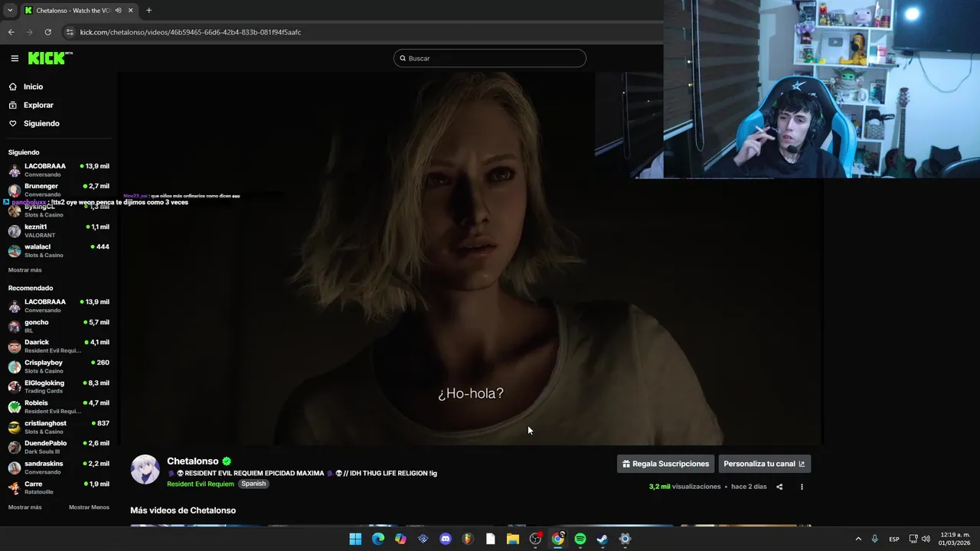
Task: Open the tab search dropdown arrow
Action: click(10, 11)
